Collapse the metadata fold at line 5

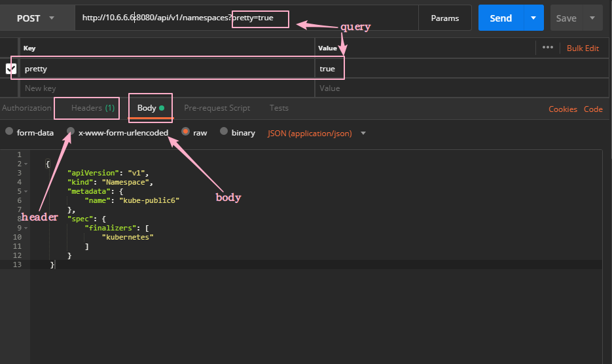point(26,191)
